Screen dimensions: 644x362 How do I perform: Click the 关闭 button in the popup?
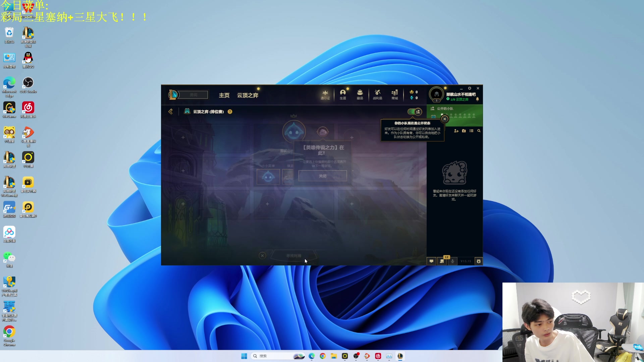(323, 176)
